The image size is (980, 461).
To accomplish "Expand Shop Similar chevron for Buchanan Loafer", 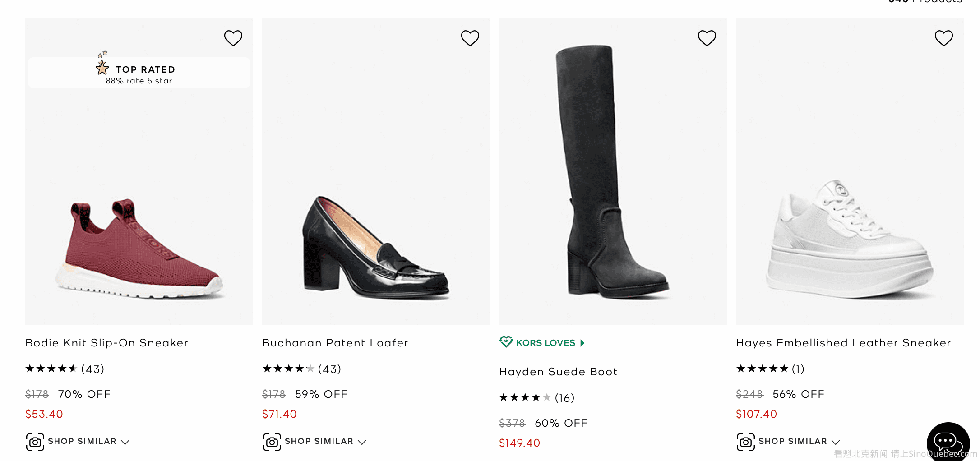I will coord(362,442).
